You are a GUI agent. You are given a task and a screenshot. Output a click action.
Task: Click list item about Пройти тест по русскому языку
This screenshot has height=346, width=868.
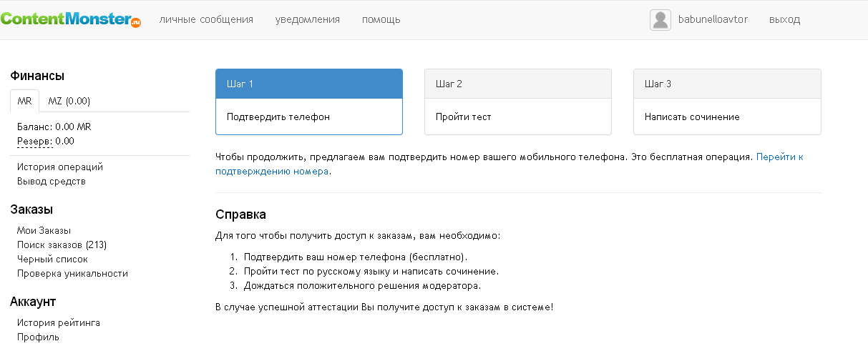(x=371, y=271)
